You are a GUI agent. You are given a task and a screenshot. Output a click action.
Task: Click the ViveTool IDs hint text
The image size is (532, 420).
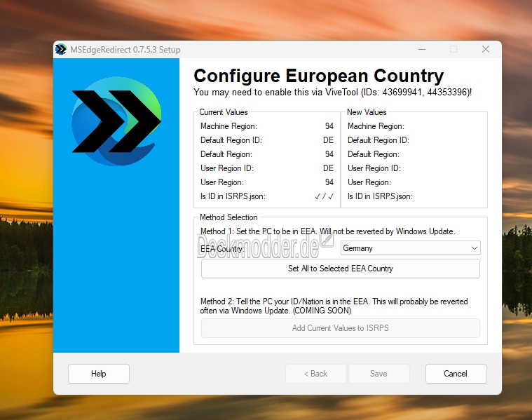[x=332, y=93]
